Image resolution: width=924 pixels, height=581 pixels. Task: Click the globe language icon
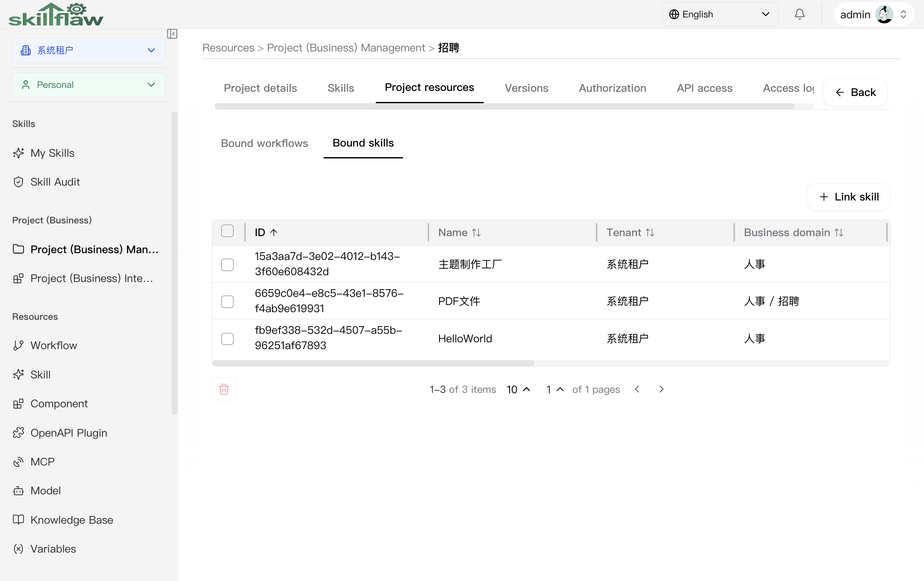click(674, 14)
